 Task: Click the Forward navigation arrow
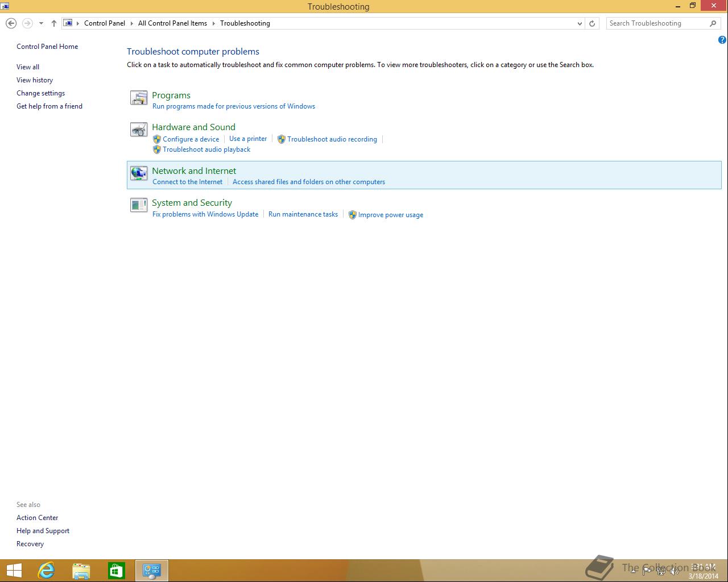coord(27,23)
